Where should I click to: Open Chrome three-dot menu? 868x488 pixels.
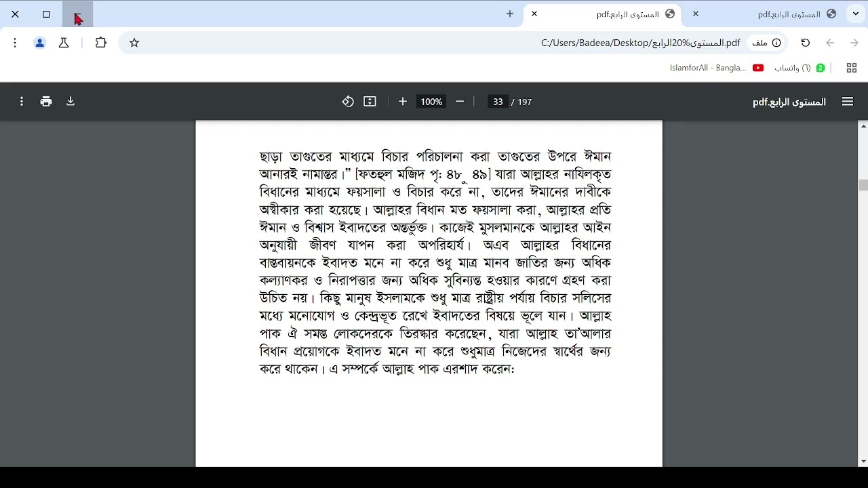(15, 43)
